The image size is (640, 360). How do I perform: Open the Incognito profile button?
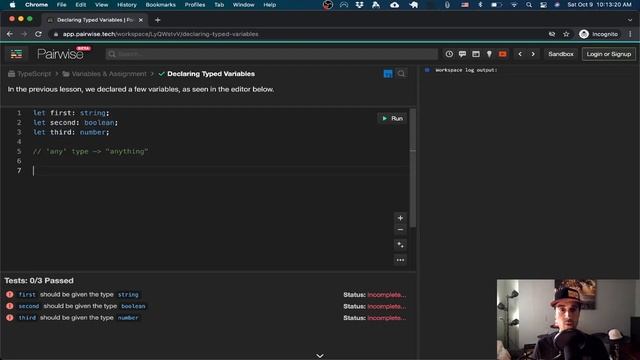click(x=598, y=34)
